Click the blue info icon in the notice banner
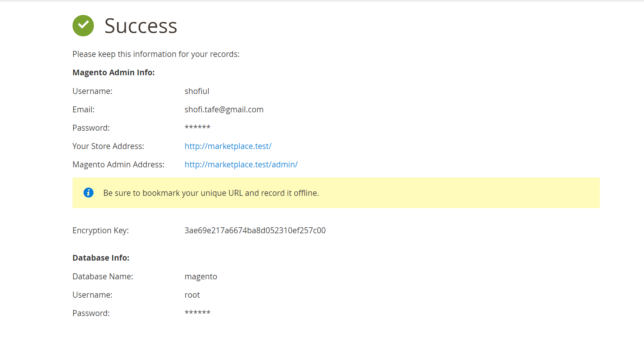This screenshot has width=644, height=337. coord(88,192)
